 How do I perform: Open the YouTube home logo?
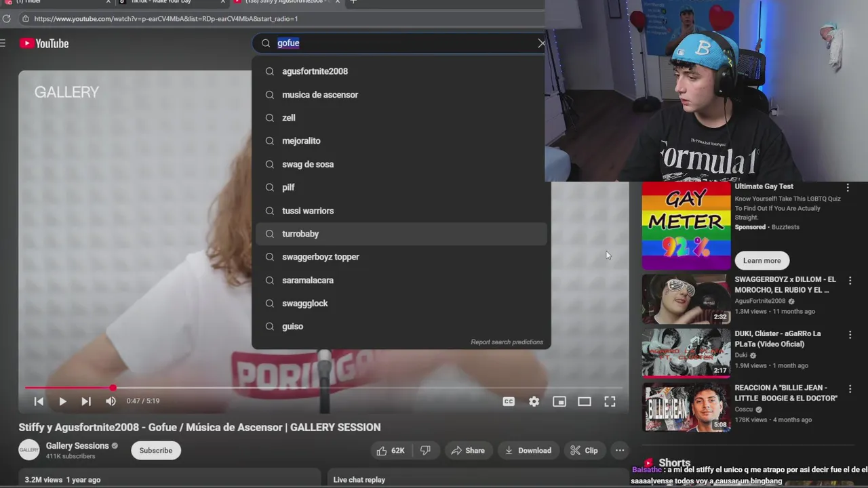click(x=44, y=43)
